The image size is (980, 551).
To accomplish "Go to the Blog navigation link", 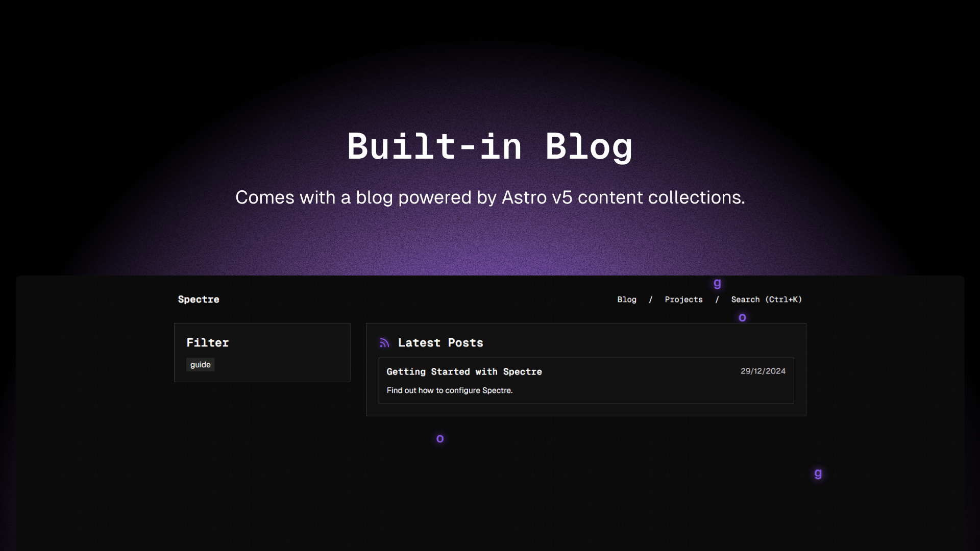I will coord(627,299).
